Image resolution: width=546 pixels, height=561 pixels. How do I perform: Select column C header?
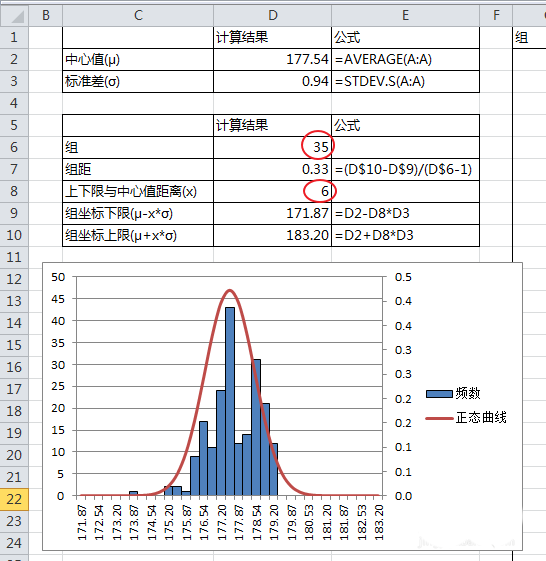(138, 15)
